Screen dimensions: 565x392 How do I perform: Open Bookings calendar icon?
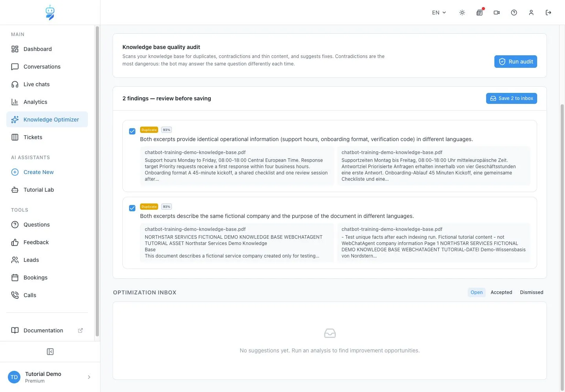[15, 278]
